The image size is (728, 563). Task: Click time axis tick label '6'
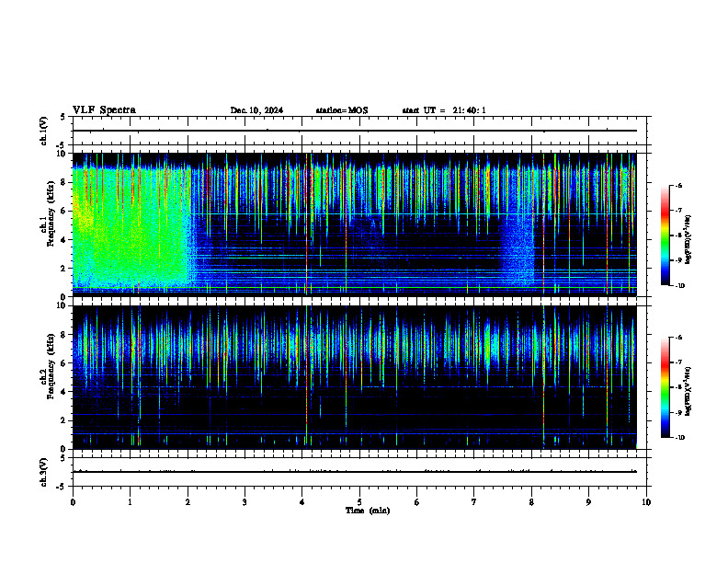(x=417, y=502)
